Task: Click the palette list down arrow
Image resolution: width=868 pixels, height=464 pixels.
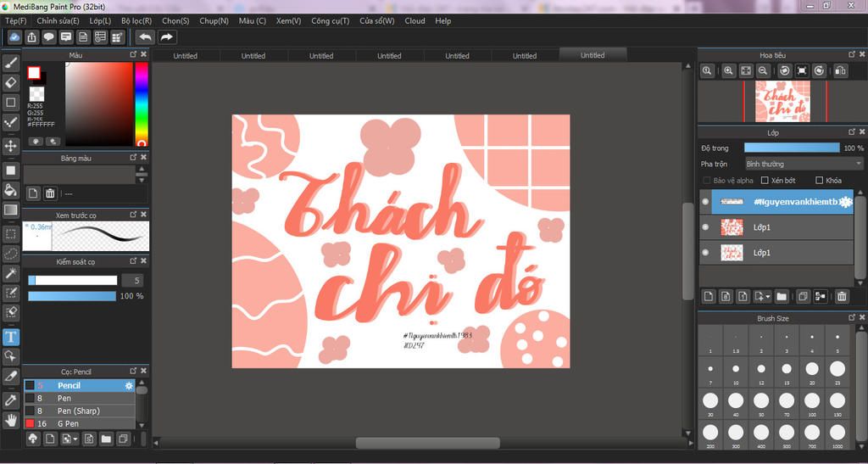Action: pos(142,180)
